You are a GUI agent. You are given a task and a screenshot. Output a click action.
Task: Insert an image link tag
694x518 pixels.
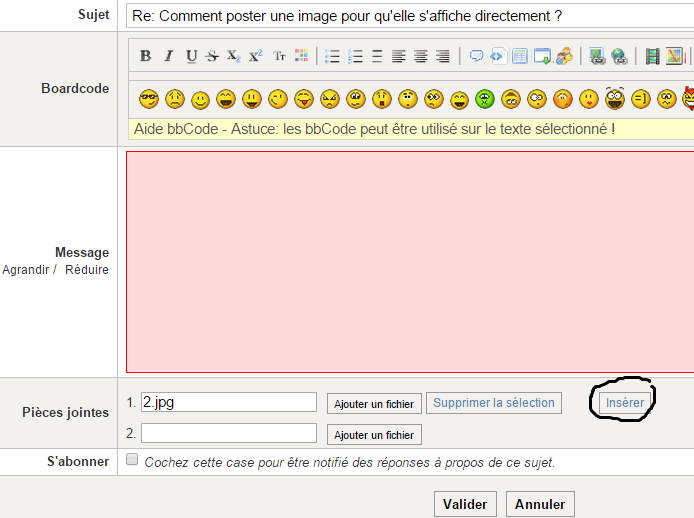597,56
